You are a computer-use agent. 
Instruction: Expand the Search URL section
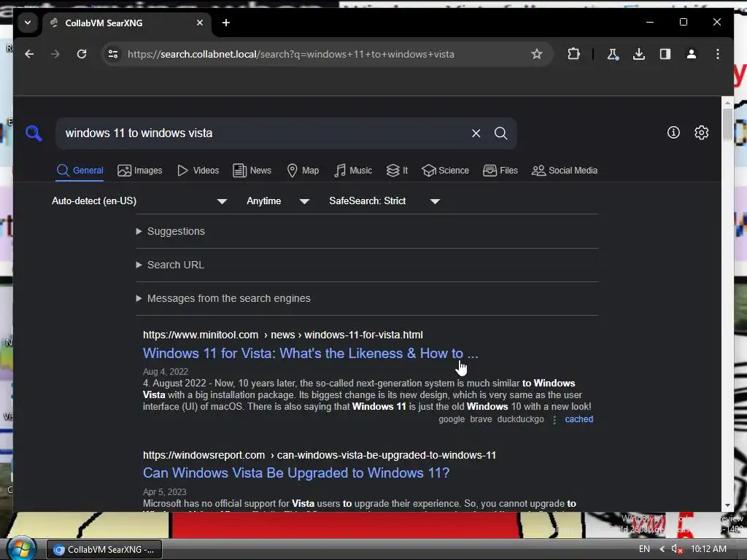(170, 265)
